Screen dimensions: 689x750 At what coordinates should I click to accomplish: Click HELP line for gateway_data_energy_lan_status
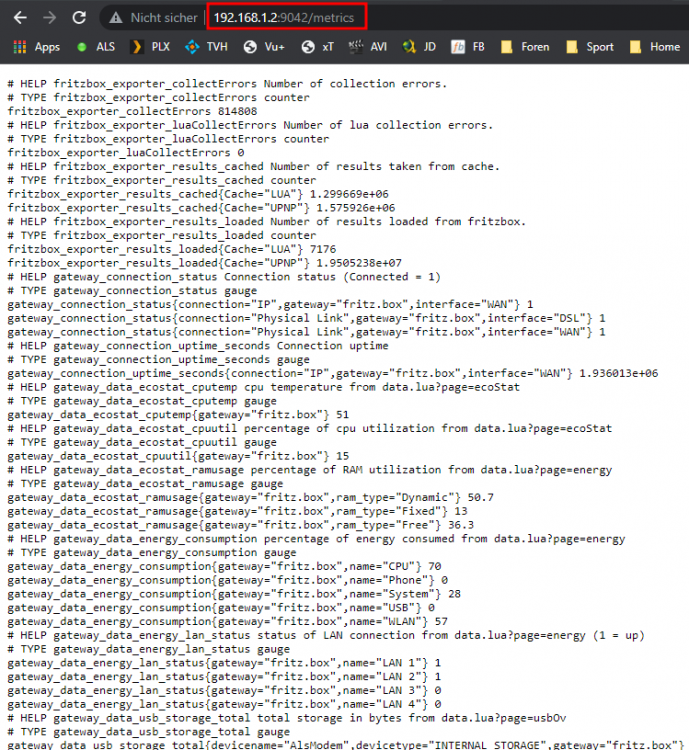[x=326, y=636]
